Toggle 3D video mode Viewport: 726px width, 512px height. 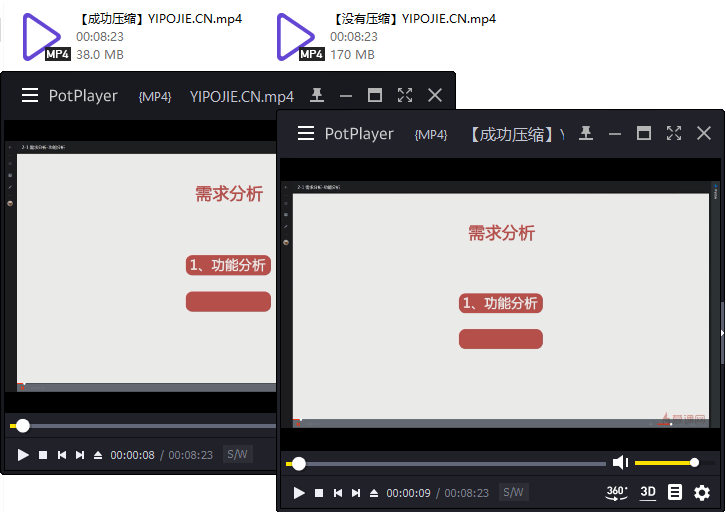pos(648,492)
